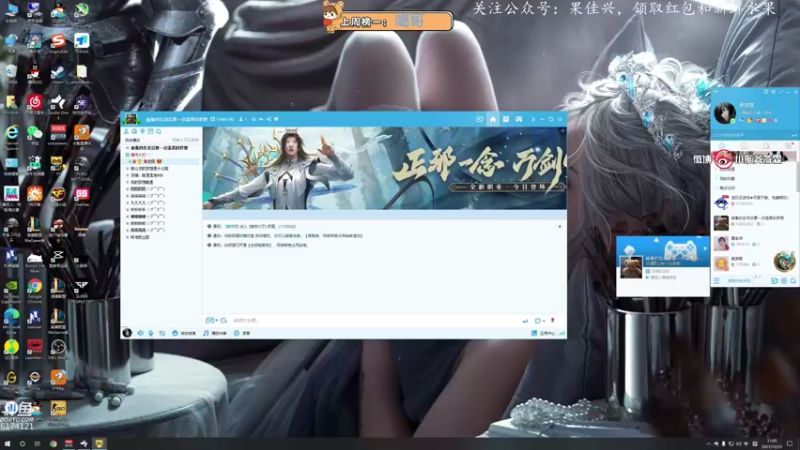Screen dimensions: 800x450
Task: Send message with the enter arrow icon
Action: tap(525, 320)
